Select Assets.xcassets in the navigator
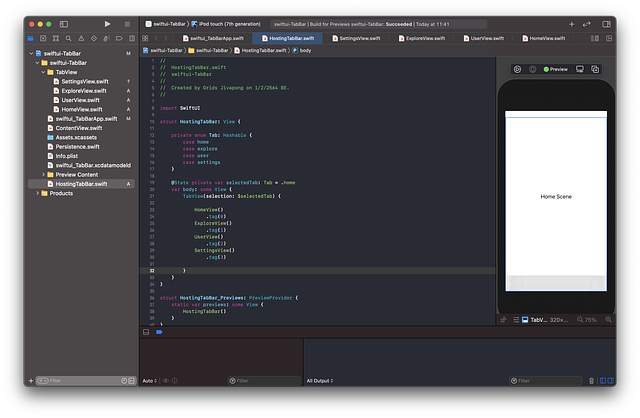This screenshot has height=418, width=640. pos(72,138)
